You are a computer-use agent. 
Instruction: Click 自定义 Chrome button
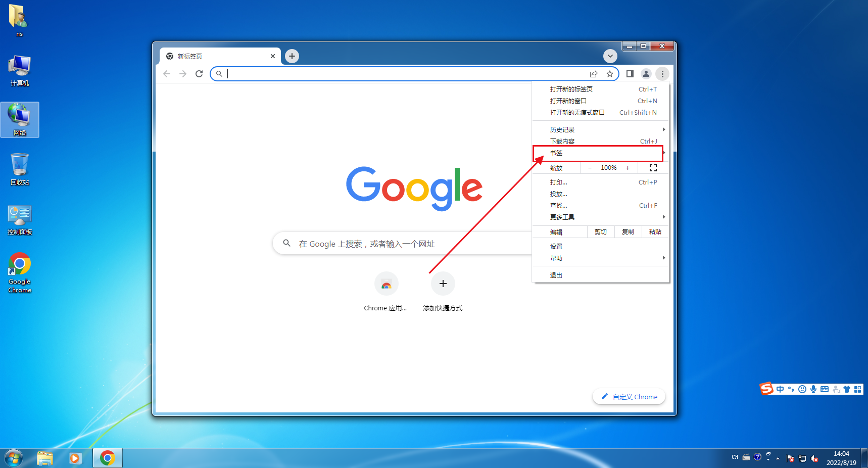tap(629, 397)
